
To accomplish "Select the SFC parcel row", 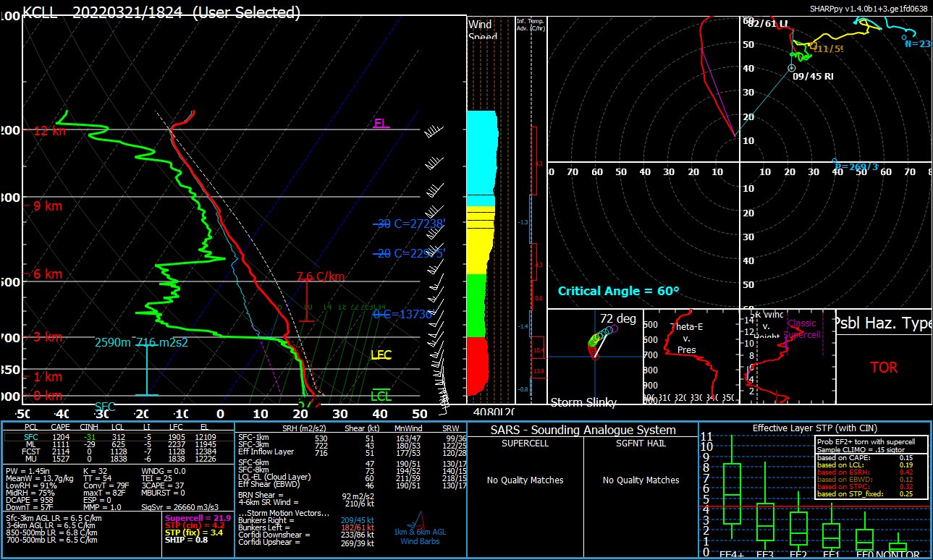I will (119, 437).
